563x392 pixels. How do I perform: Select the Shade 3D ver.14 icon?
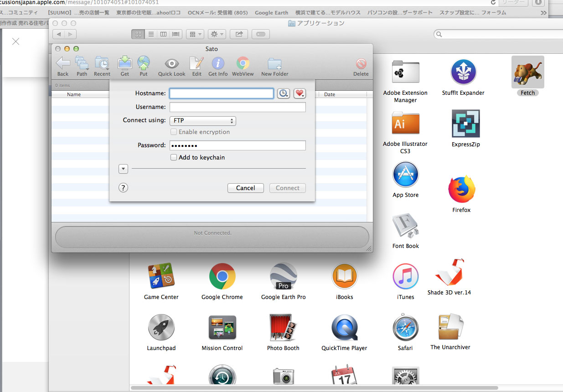point(449,272)
